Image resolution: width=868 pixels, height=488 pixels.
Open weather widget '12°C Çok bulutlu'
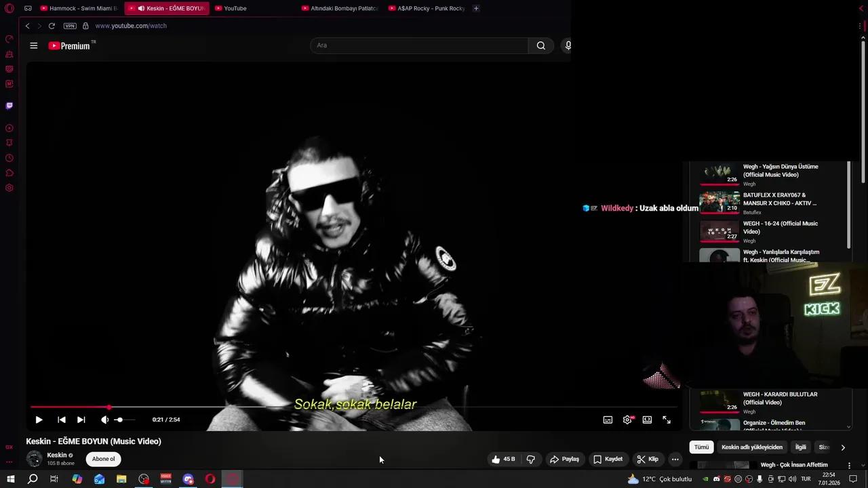(660, 479)
